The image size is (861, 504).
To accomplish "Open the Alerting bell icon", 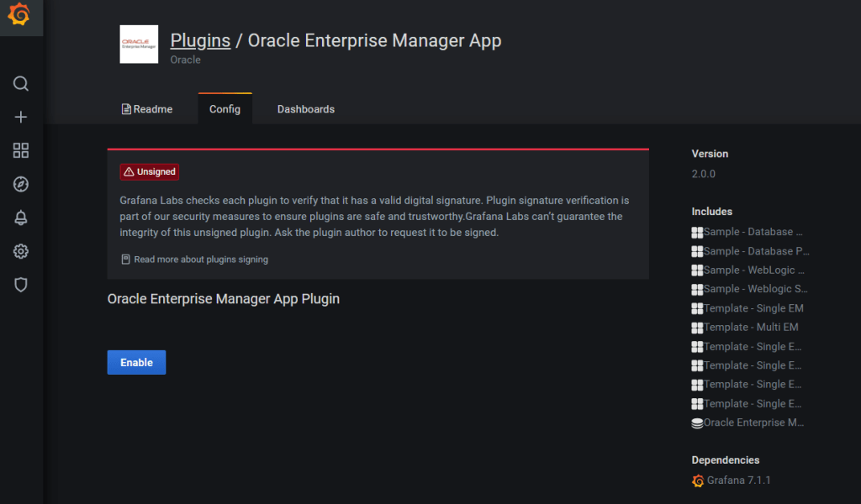I will click(x=21, y=218).
